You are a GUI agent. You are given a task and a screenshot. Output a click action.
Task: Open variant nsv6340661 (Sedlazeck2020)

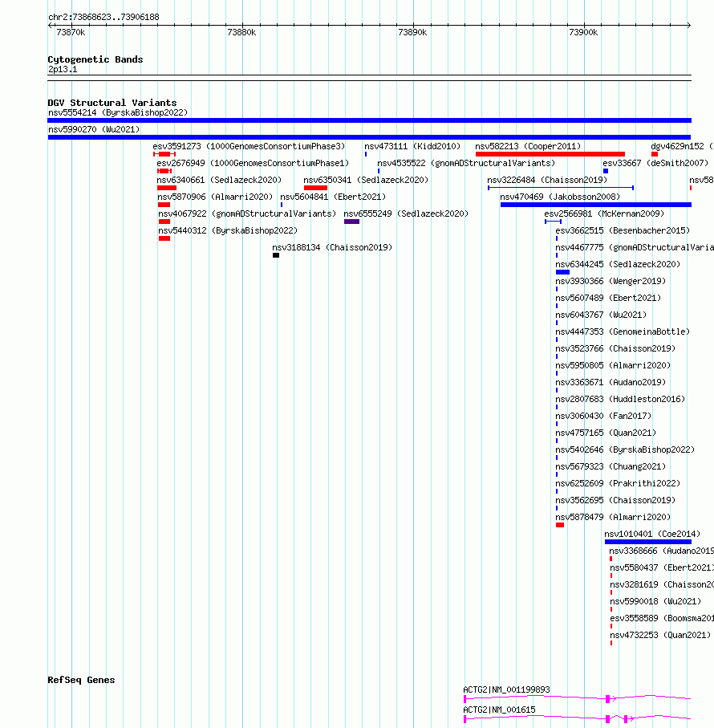[219, 180]
